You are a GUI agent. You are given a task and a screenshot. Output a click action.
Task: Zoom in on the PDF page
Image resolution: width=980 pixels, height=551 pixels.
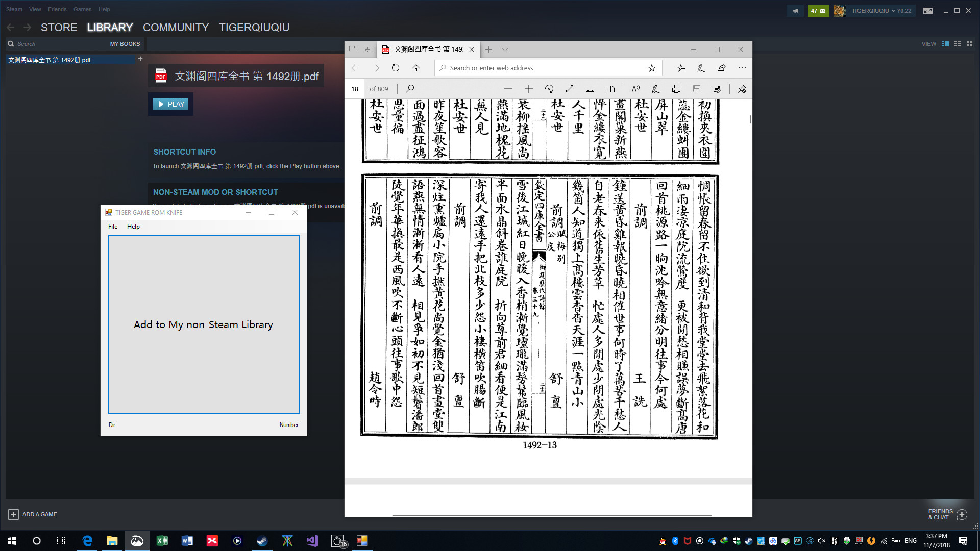[x=529, y=88]
